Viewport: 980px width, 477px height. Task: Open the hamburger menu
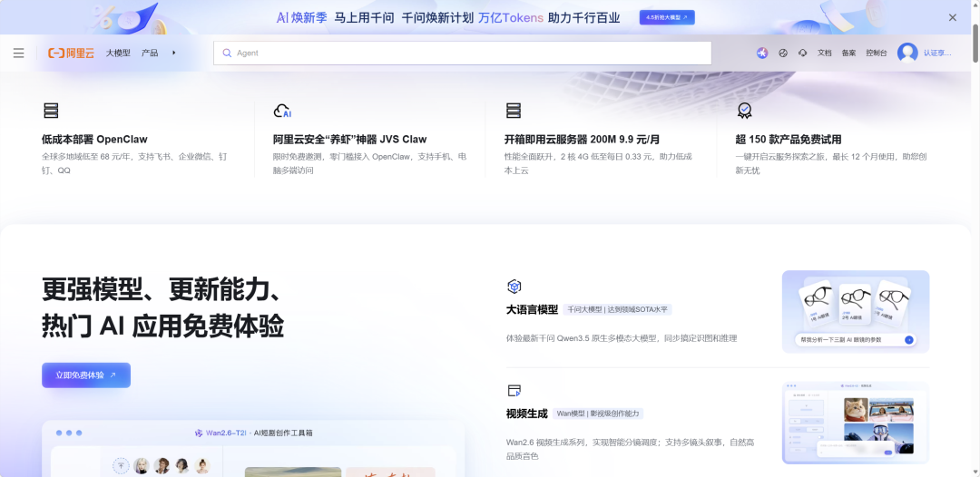18,54
